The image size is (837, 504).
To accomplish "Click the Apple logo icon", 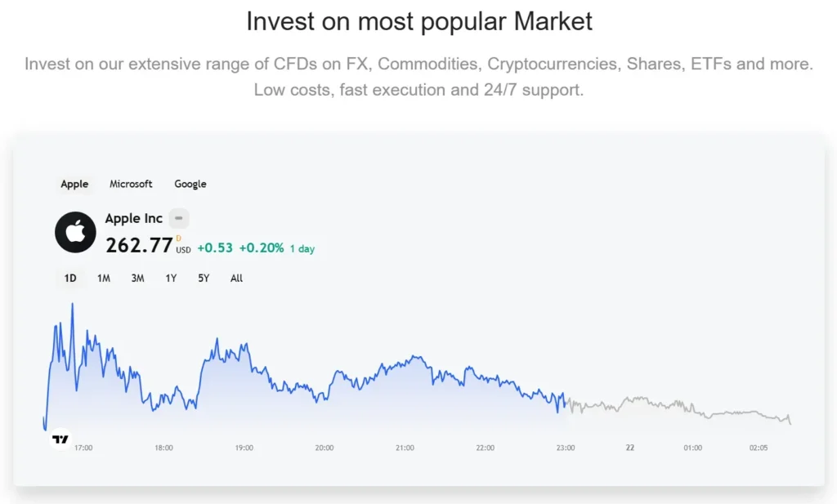I will tap(75, 232).
